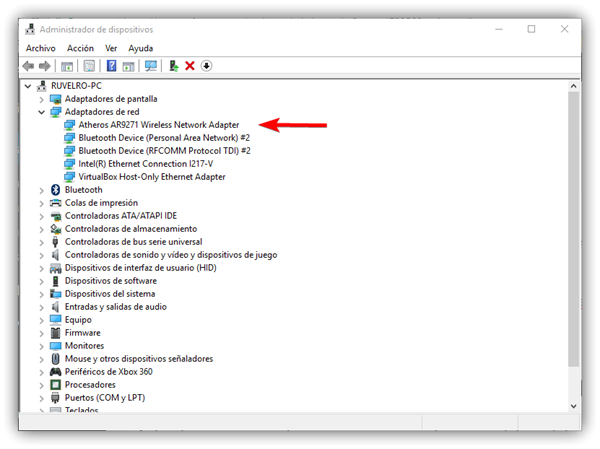Click the Procesadores icon
This screenshot has height=449, width=600.
click(55, 385)
